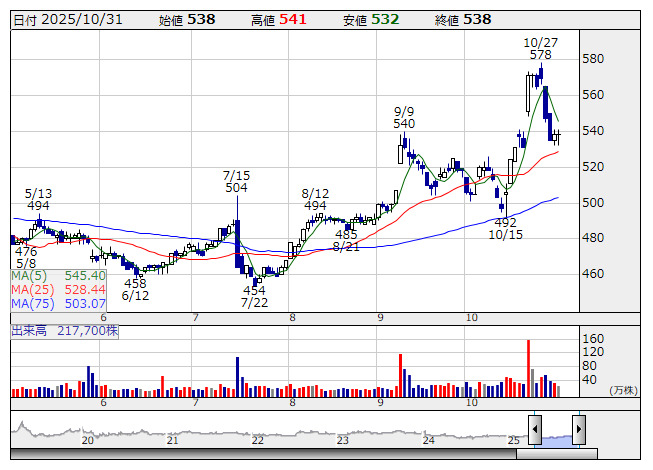
Task: Click the month 8 label under the volume chart
Action: pos(292,403)
